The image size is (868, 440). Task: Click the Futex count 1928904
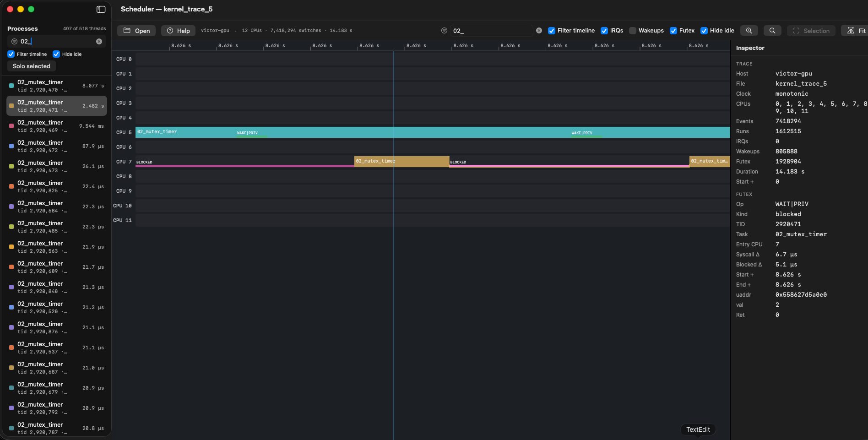click(x=788, y=162)
